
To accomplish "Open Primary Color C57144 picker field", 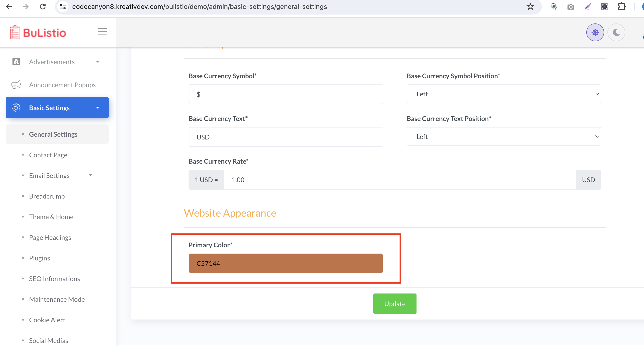I will [x=285, y=263].
